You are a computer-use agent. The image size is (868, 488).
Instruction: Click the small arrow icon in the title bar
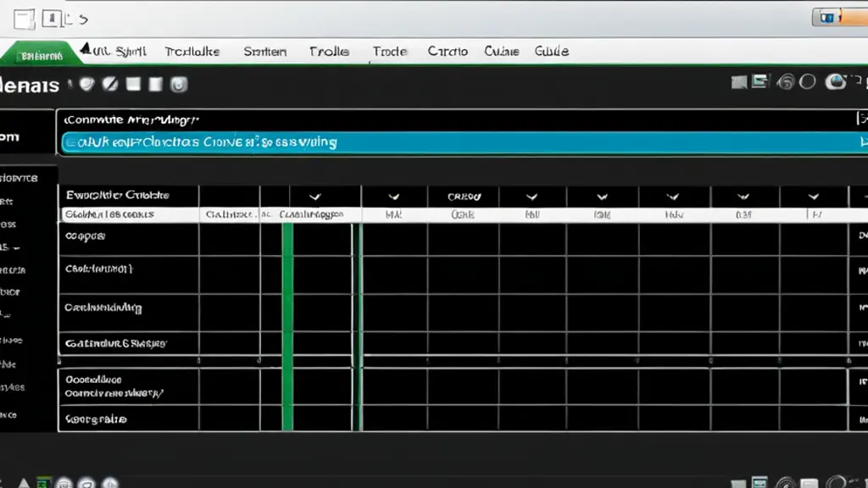[84, 20]
